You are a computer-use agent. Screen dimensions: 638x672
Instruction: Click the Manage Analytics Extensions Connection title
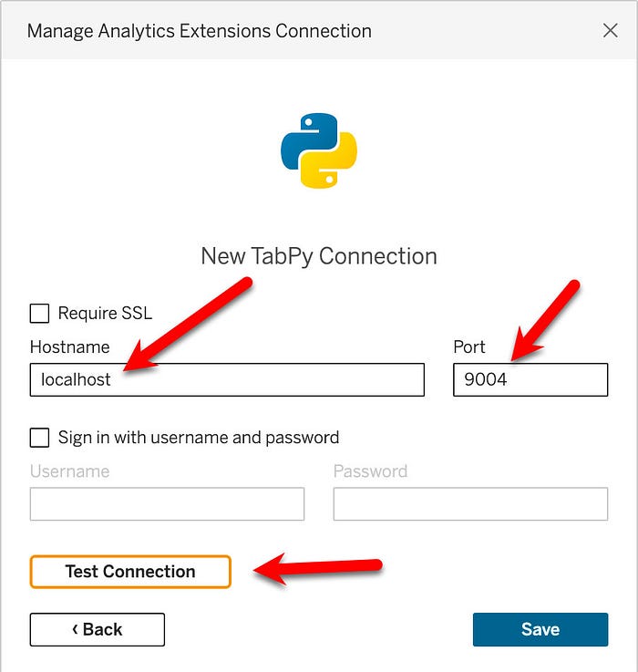coord(200,31)
